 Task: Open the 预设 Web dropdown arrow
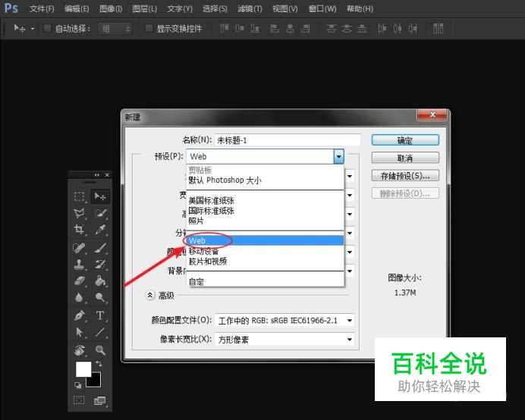pos(339,157)
